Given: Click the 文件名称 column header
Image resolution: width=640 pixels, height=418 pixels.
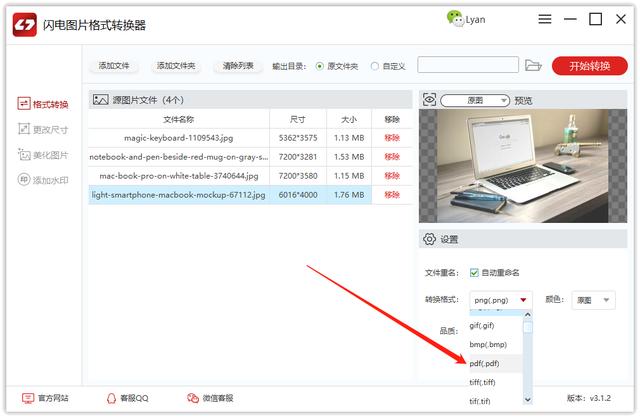Looking at the screenshot, I should [x=179, y=119].
